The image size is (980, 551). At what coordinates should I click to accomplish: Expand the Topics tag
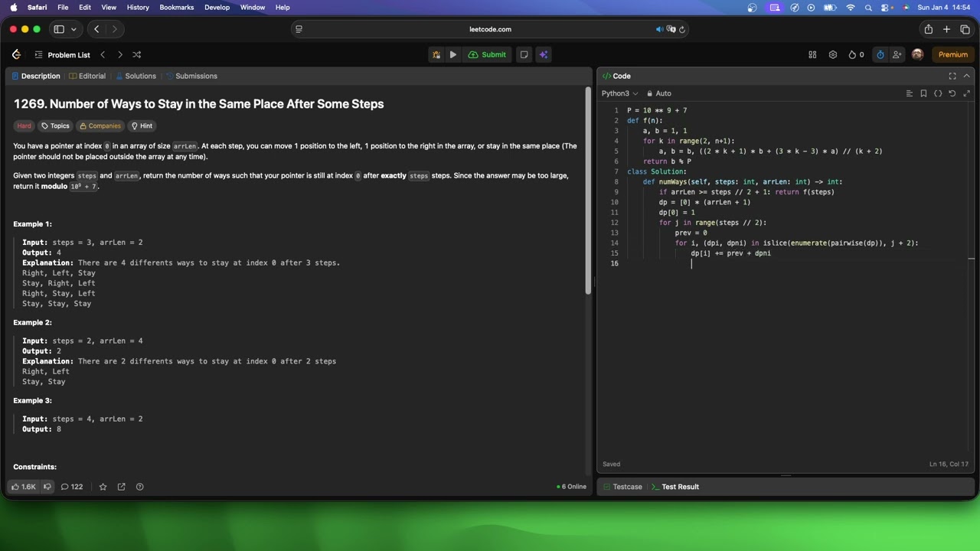coord(55,126)
